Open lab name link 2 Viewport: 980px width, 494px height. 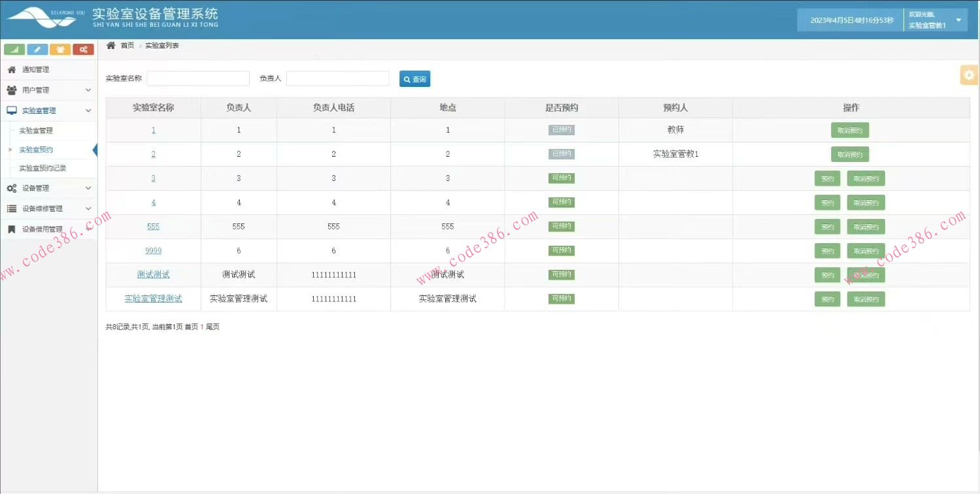click(154, 154)
